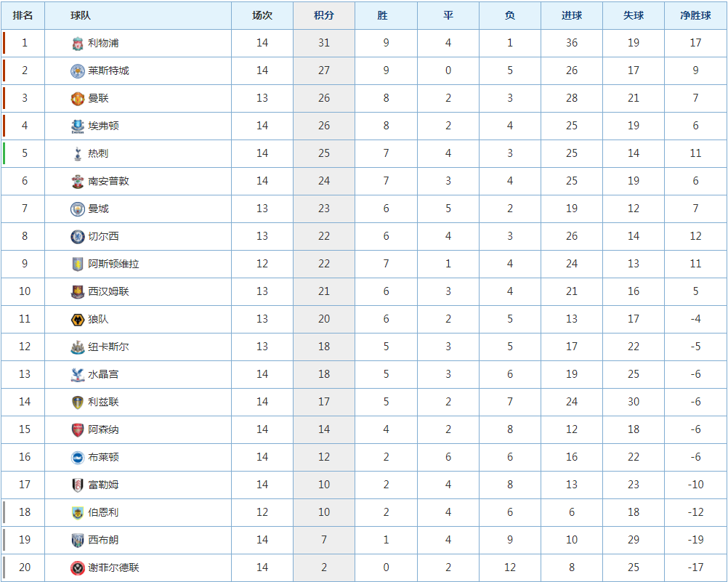Open the 南安普敦 team link
Viewport: 728px width, 582px height.
tap(108, 181)
